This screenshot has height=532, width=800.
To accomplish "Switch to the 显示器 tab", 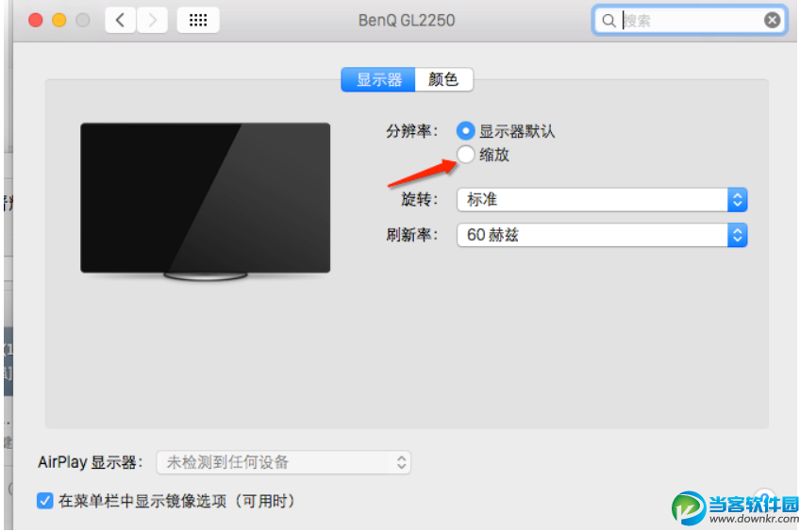I will 378,79.
